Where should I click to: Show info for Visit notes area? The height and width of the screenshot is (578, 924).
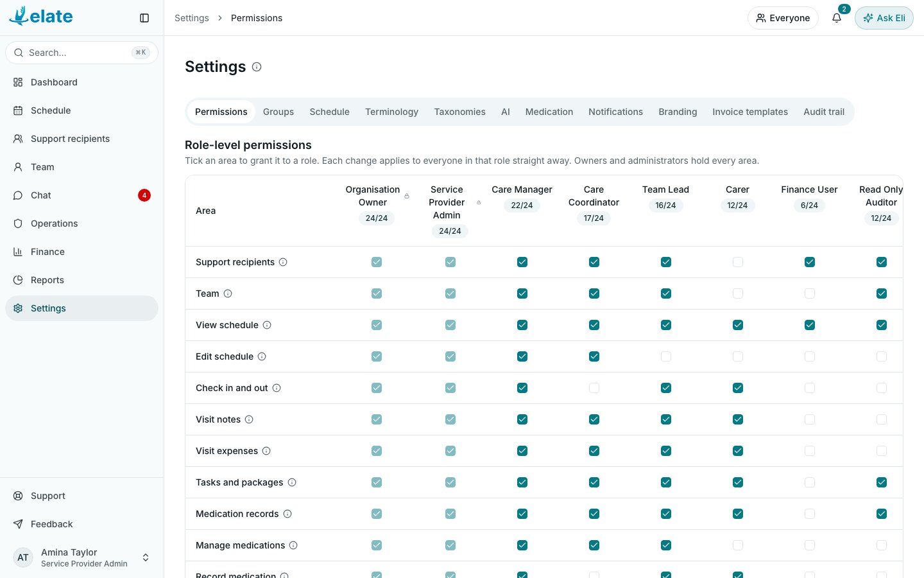click(249, 419)
